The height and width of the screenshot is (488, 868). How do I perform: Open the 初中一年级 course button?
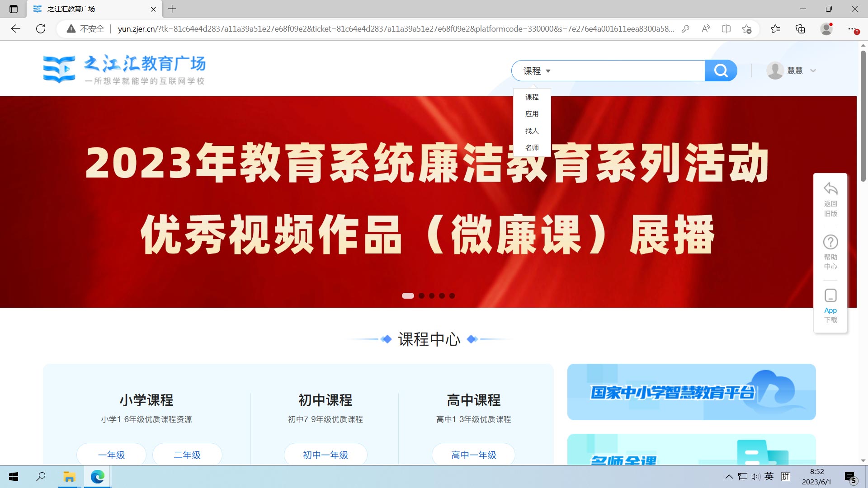(x=325, y=455)
